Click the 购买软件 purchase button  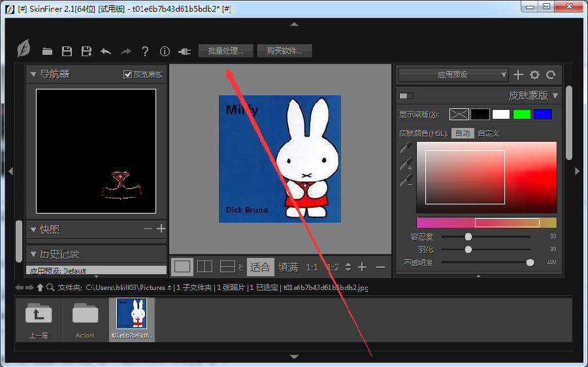pyautogui.click(x=284, y=51)
